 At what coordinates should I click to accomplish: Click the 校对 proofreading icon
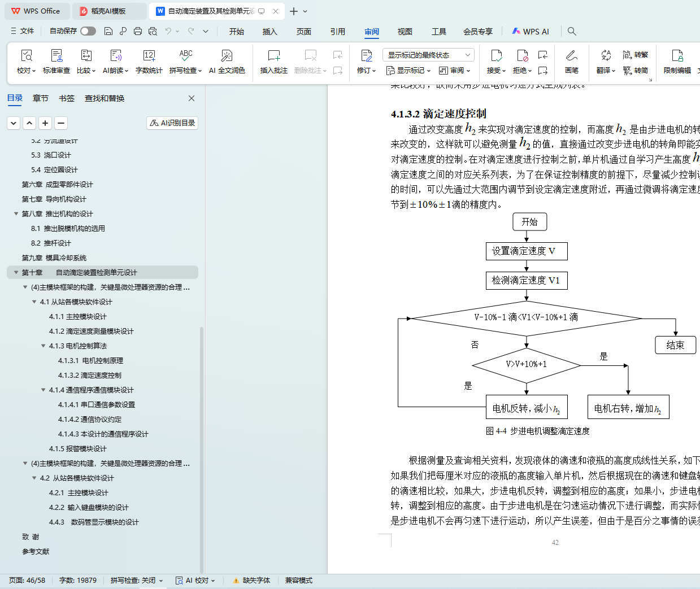[26, 56]
